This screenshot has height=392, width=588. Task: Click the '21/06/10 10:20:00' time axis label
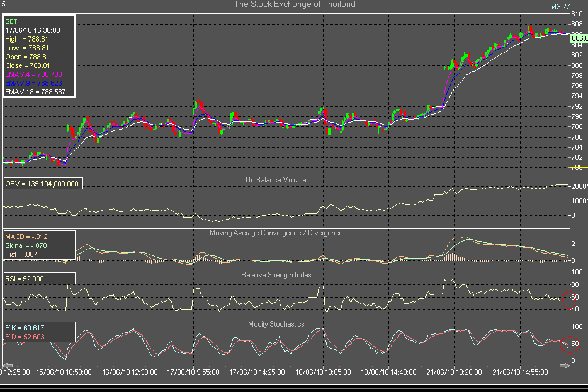tap(454, 372)
